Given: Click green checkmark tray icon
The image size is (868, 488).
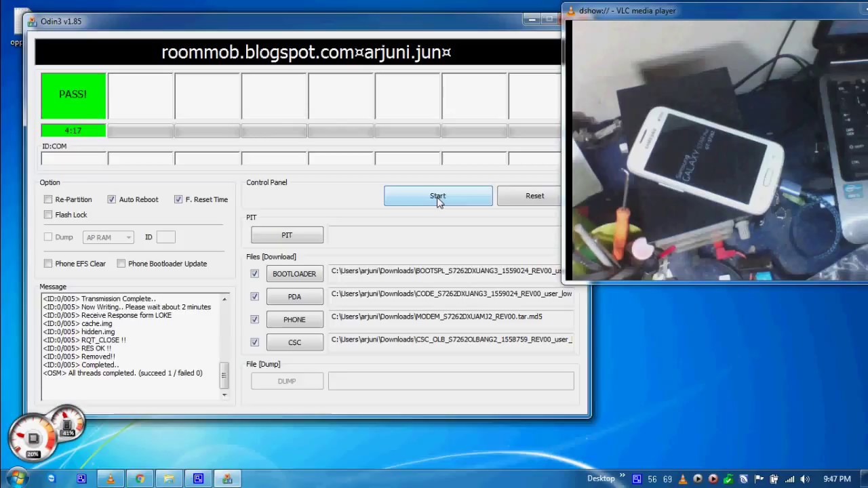Looking at the screenshot, I should tap(728, 479).
